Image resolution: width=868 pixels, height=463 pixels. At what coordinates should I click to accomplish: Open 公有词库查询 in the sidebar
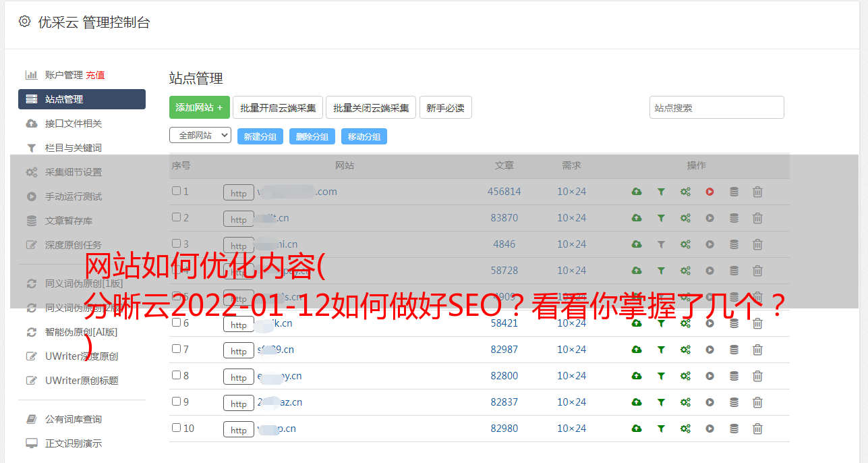pyautogui.click(x=74, y=420)
